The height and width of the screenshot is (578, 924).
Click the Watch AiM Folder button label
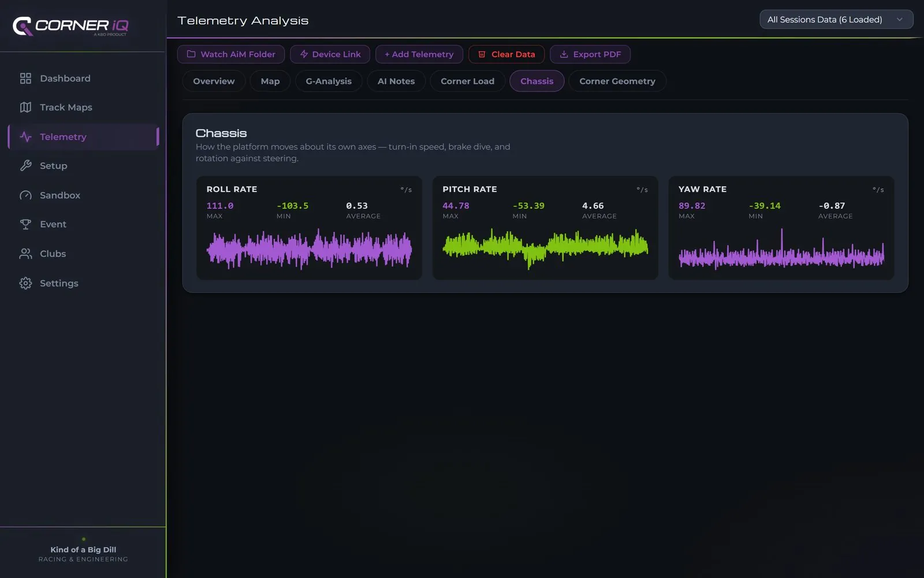(x=238, y=54)
